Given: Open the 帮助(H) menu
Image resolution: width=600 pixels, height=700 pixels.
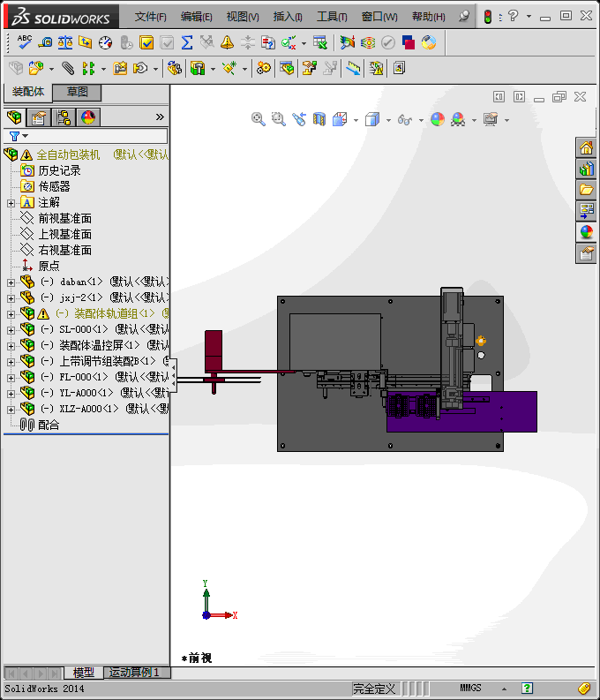Looking at the screenshot, I should (x=428, y=17).
